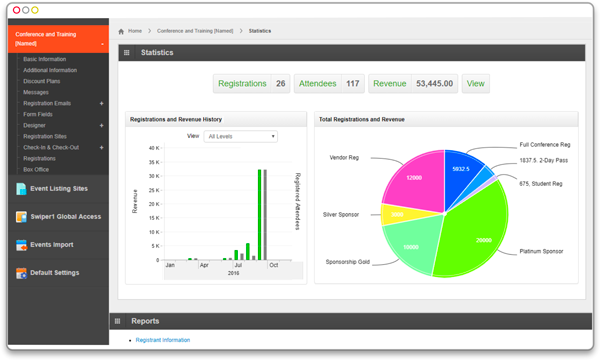
Task: Open Box Office menu item
Action: 36,169
